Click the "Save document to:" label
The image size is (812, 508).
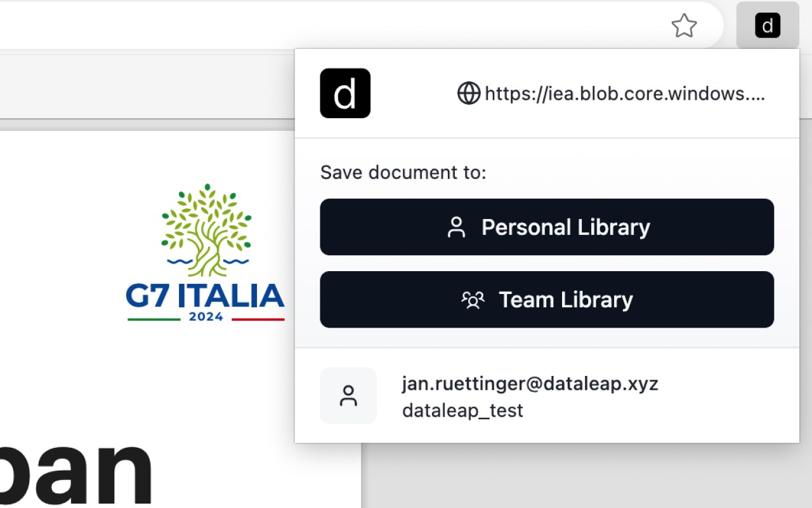pos(403,172)
